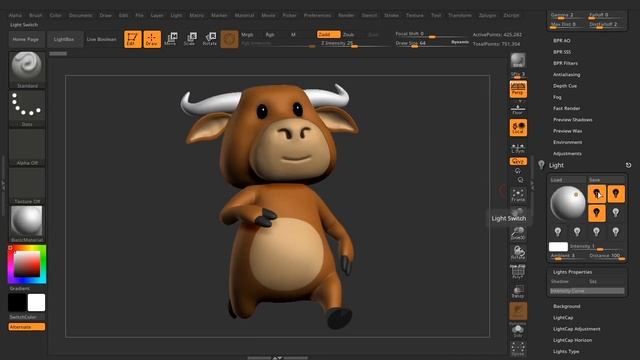Viewport: 640px width, 360px height.
Task: Expand the Antialiasing section
Action: click(567, 75)
